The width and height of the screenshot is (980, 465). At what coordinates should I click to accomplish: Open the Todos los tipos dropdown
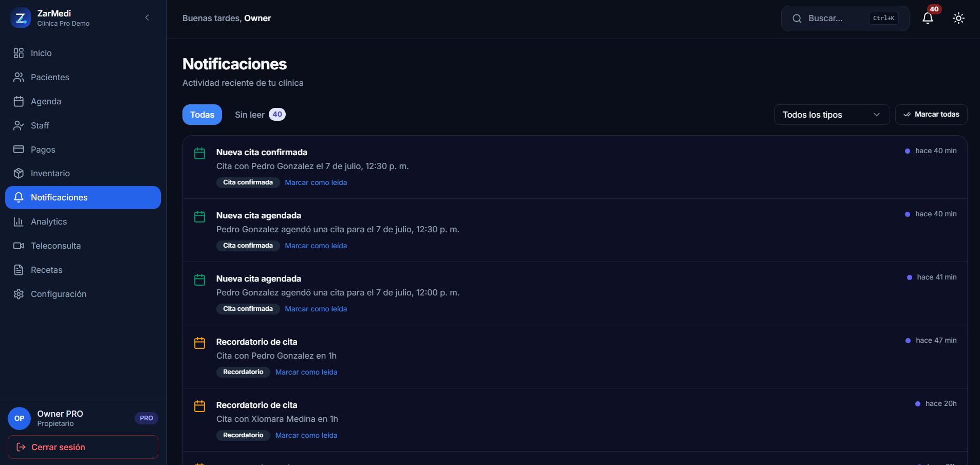coord(831,115)
